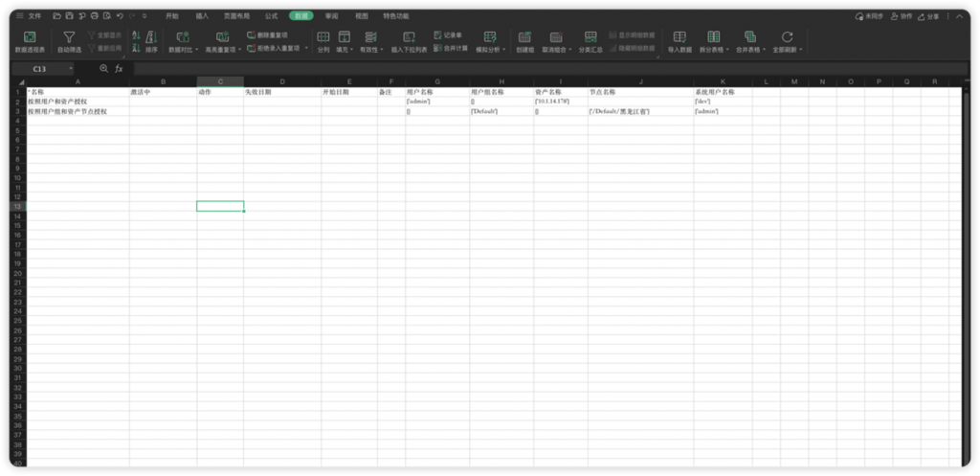This screenshot has width=980, height=476.
Task: Open the quick access toolbar customize arrow
Action: coord(145,15)
